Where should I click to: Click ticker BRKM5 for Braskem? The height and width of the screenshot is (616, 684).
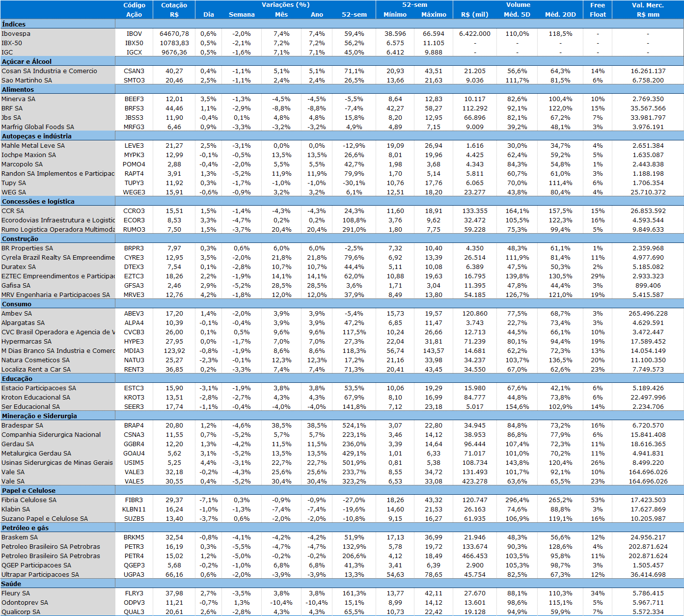pyautogui.click(x=134, y=537)
